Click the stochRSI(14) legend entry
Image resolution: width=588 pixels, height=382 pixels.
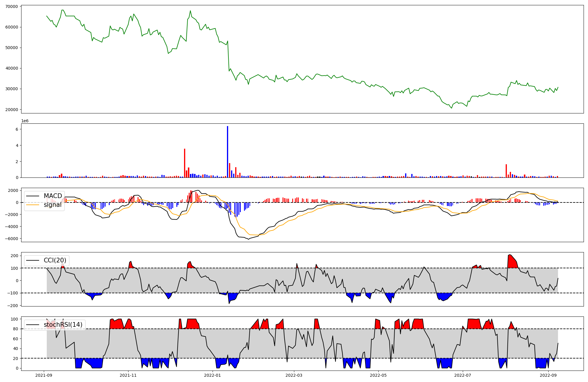(x=63, y=325)
